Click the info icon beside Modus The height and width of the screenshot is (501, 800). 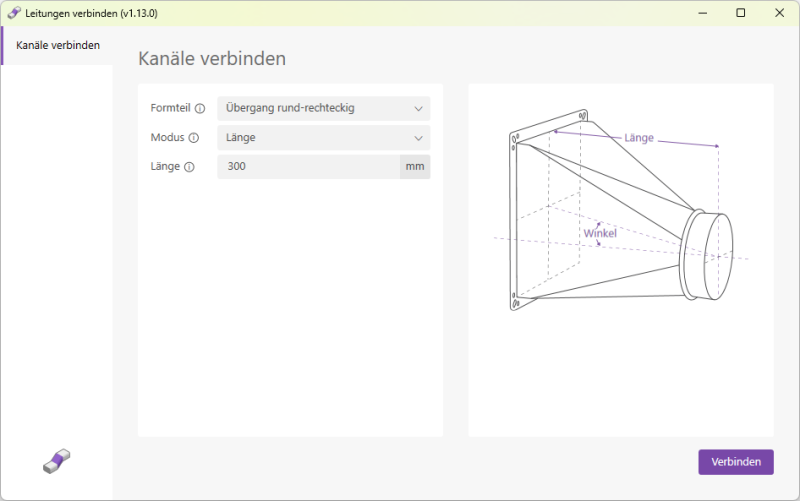tap(194, 138)
